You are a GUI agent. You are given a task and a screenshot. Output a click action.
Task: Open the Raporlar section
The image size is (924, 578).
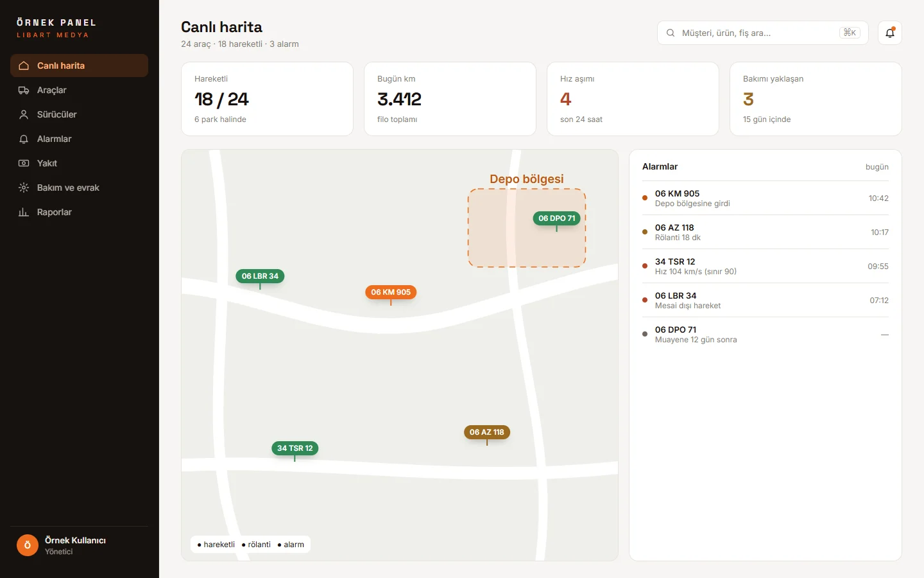(x=79, y=212)
